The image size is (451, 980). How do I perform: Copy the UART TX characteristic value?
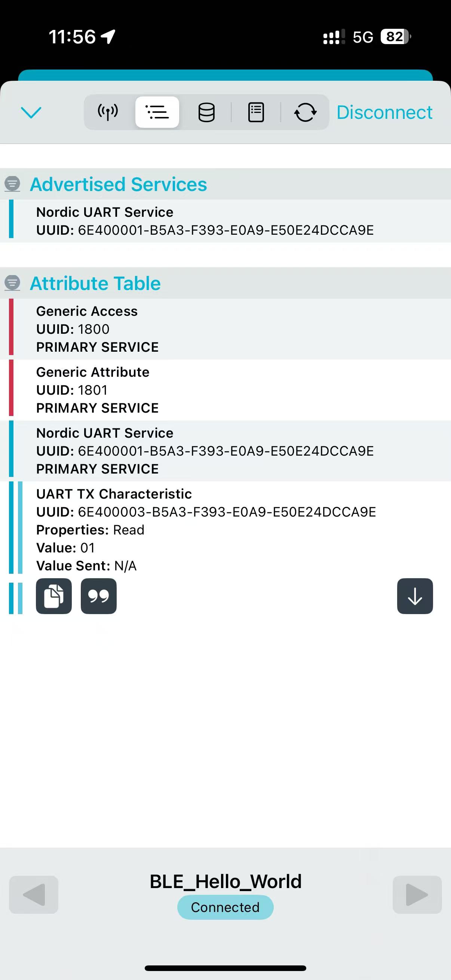click(x=53, y=596)
